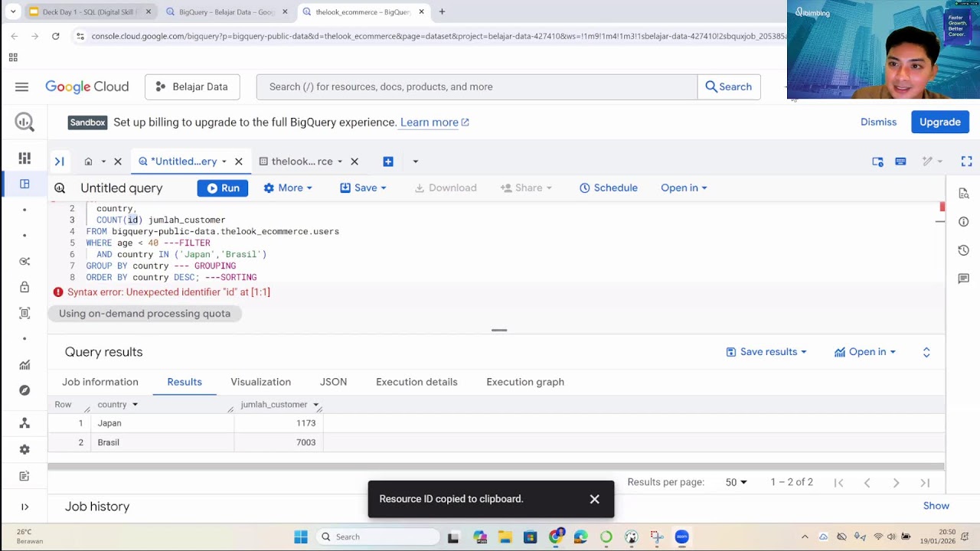The image size is (980, 551).
Task: Click the BigQuery logo in the sidebar
Action: point(24,122)
